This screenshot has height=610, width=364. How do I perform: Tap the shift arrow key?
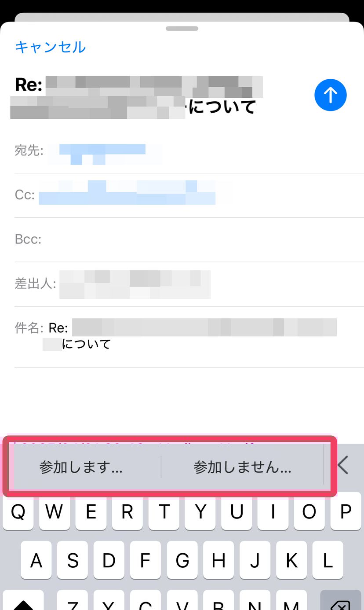23,600
